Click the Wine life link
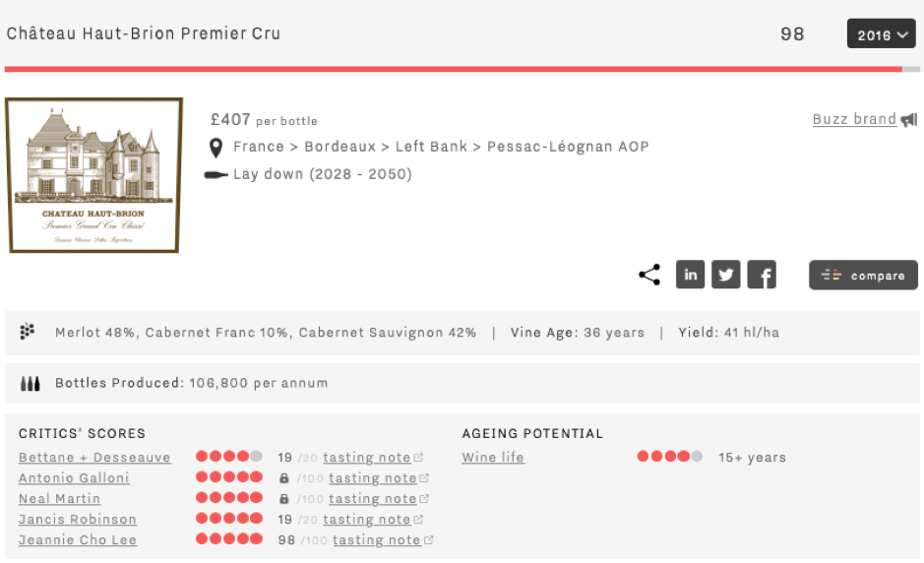This screenshot has width=924, height=563. click(x=493, y=458)
